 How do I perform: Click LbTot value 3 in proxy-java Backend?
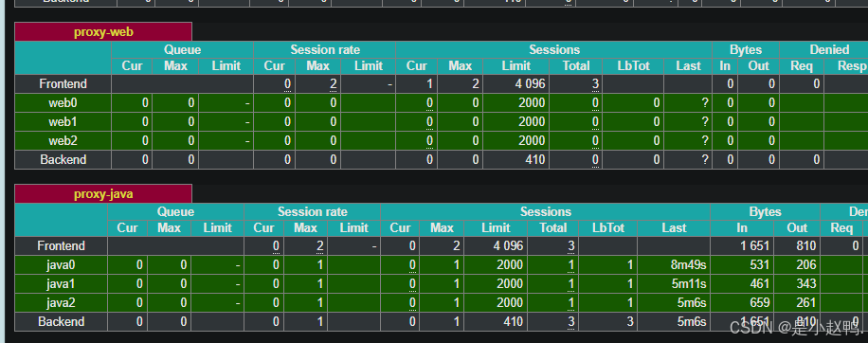point(629,321)
